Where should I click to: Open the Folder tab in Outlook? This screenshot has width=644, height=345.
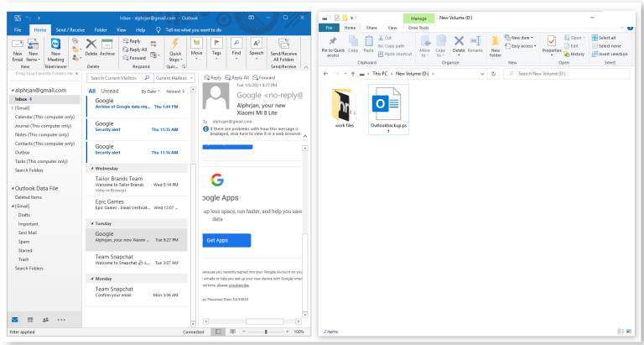pyautogui.click(x=101, y=30)
